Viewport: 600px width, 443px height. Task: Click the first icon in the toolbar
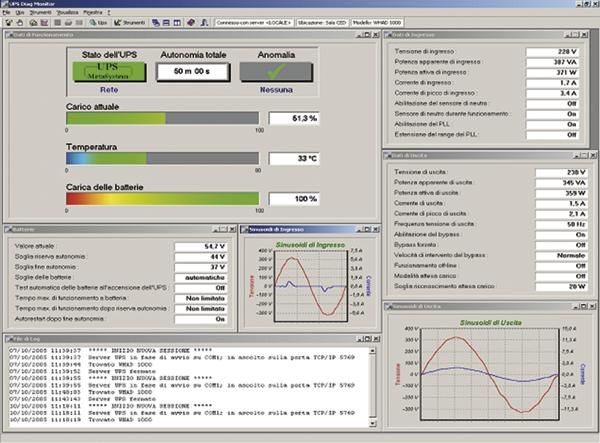[x=9, y=20]
